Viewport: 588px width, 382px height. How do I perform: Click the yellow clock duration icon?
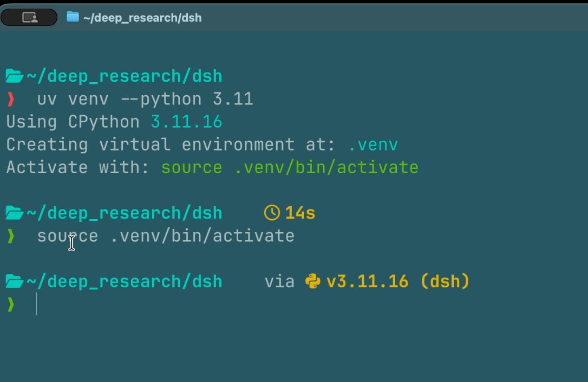[272, 213]
